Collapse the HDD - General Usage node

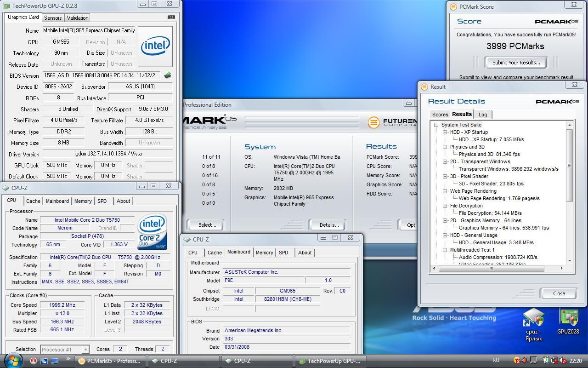[x=445, y=235]
